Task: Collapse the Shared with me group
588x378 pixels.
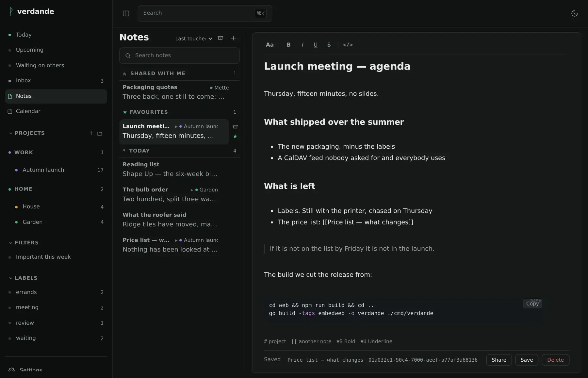Action: 179,74
